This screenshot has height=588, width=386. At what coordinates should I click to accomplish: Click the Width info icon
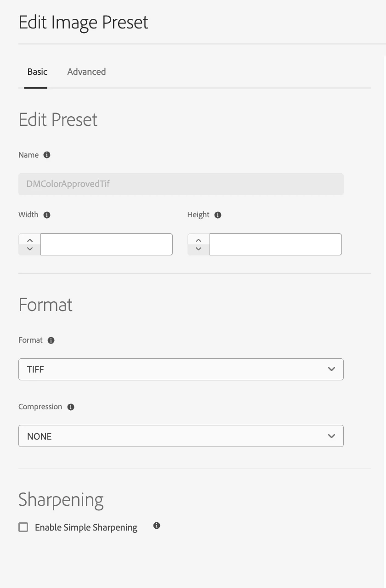[47, 215]
